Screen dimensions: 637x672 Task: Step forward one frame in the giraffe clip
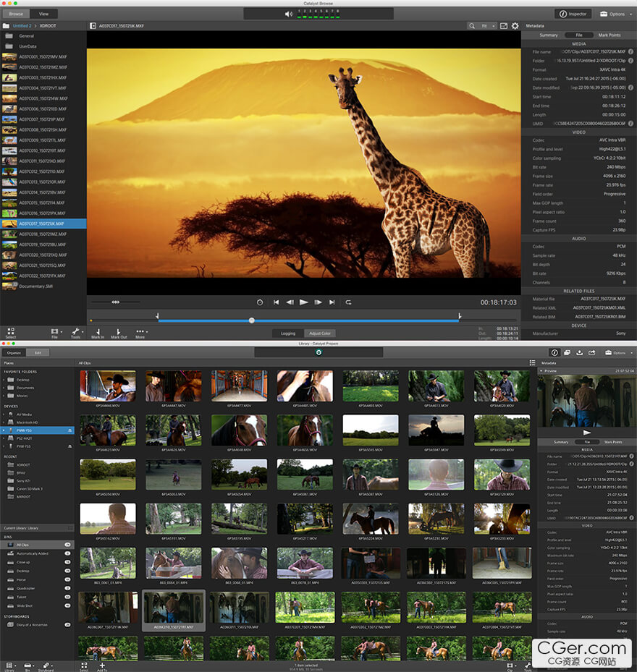click(x=318, y=302)
